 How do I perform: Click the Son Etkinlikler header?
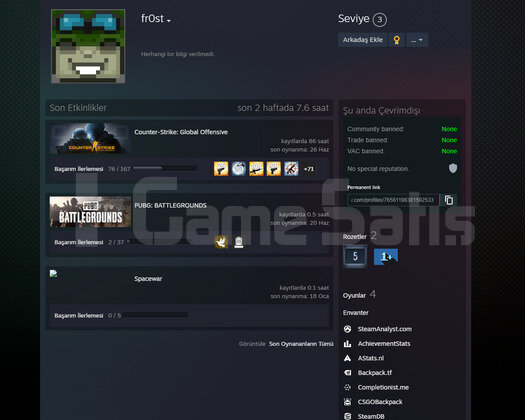[x=78, y=108]
